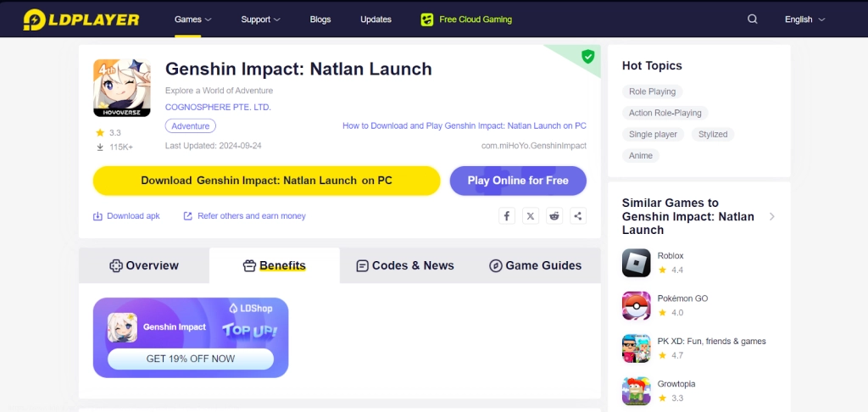Click the Adventure category tag
Image resolution: width=868 pixels, height=412 pixels.
(x=191, y=126)
